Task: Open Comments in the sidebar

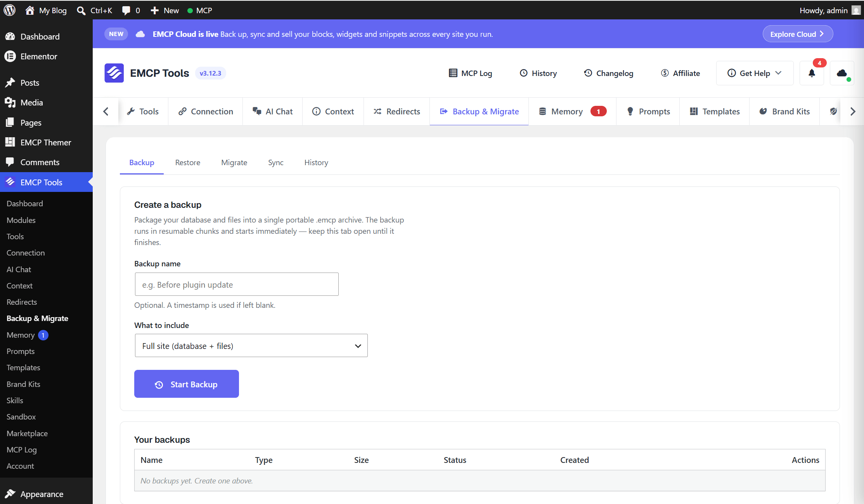Action: click(x=47, y=162)
